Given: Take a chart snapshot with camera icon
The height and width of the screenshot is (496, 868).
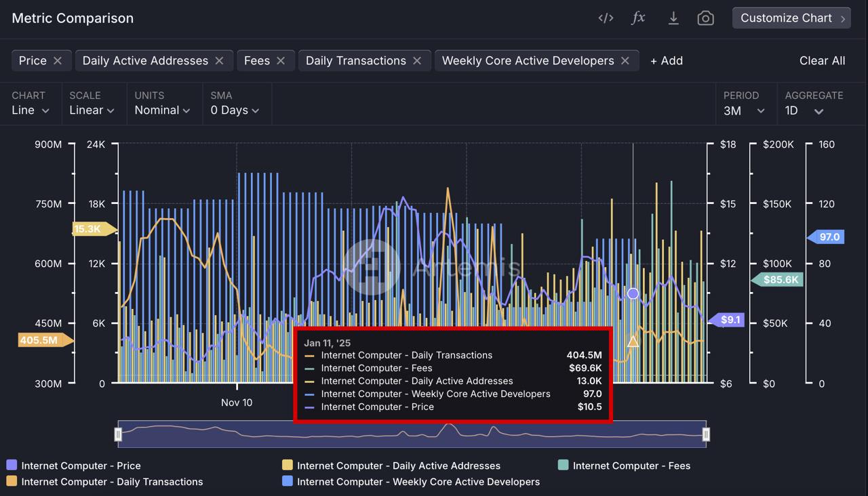Looking at the screenshot, I should 705,18.
